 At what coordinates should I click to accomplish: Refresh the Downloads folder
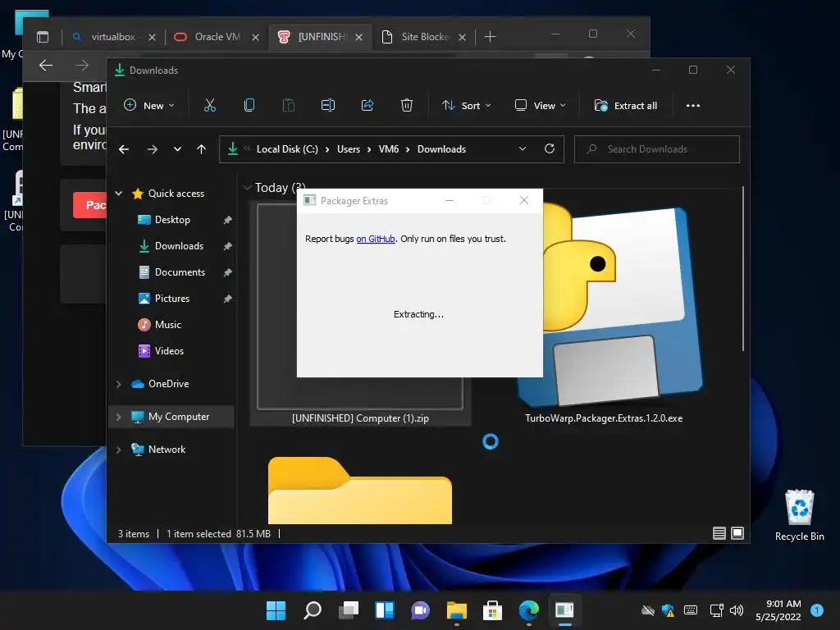549,149
